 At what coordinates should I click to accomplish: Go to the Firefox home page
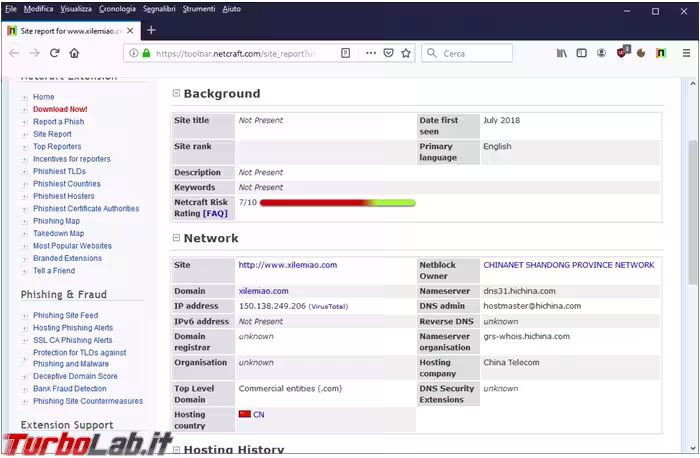75,53
